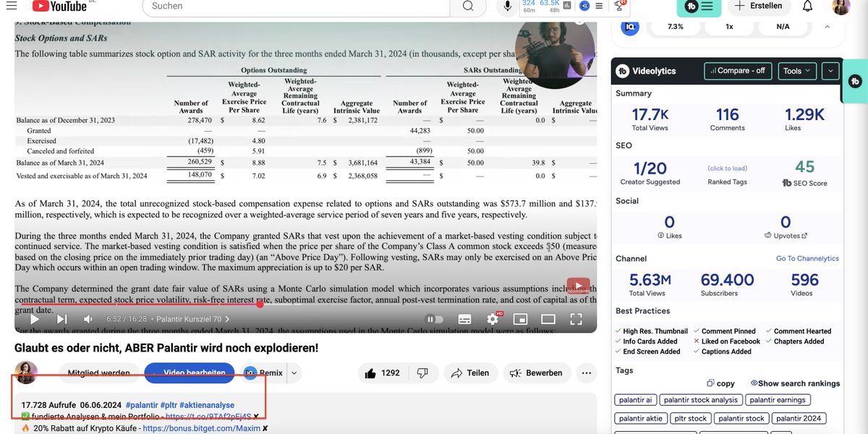
Task: Click the Remix button
Action: [263, 373]
